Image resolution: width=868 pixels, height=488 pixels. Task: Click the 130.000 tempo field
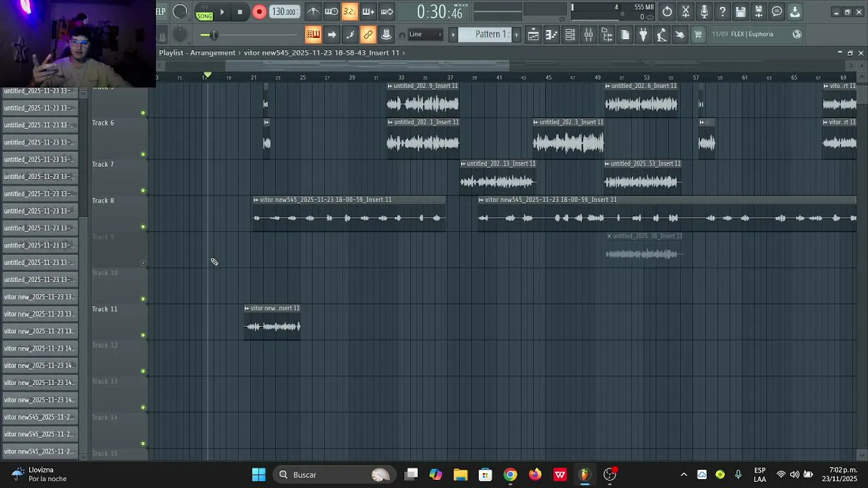[283, 12]
